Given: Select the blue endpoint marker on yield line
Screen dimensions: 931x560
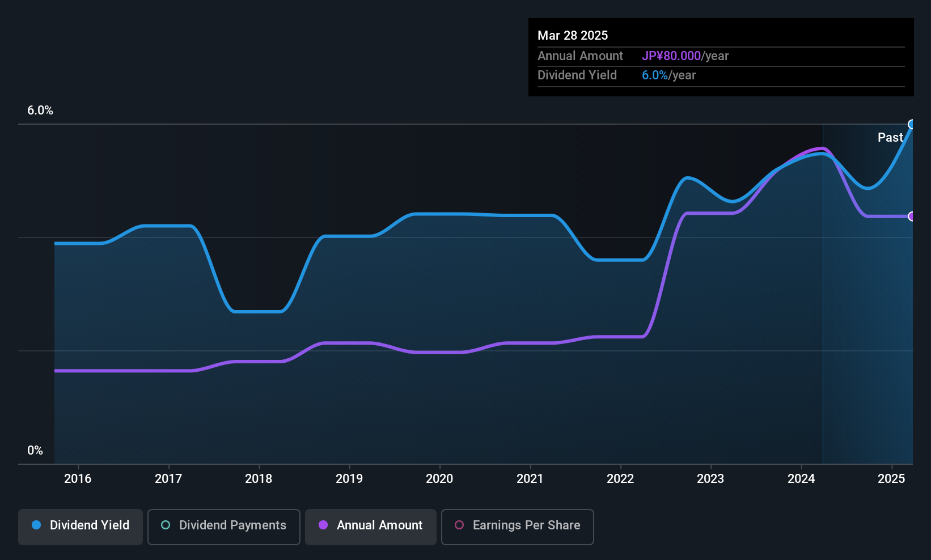Looking at the screenshot, I should [912, 125].
